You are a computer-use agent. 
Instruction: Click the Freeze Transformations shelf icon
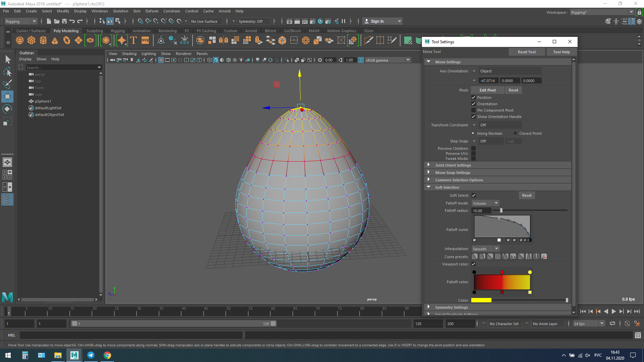(x=184, y=41)
